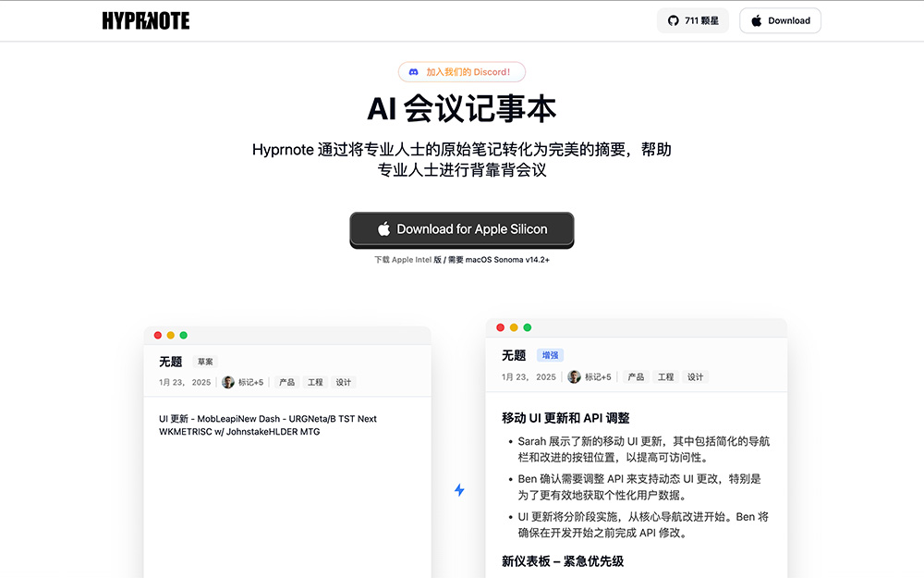Click the red close dot on 增强 window
924x578 pixels.
(x=500, y=327)
